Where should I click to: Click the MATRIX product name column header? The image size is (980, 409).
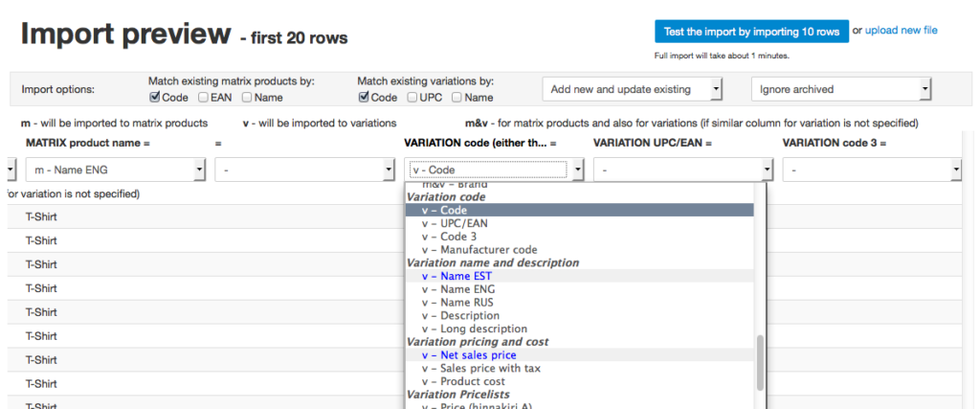tap(88, 144)
